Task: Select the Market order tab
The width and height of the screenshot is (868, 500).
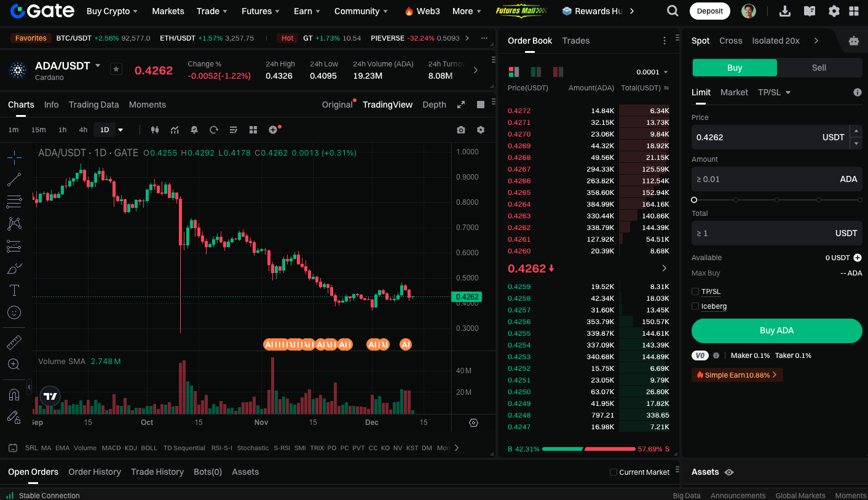Action: 734,92
